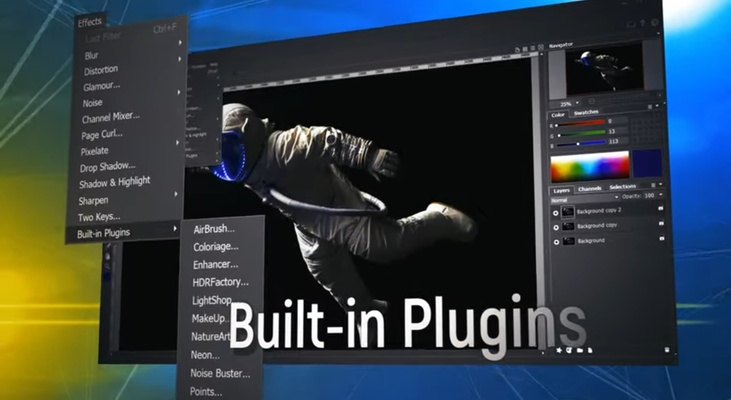Image resolution: width=731 pixels, height=400 pixels.
Task: Hide the bottom Background layer
Action: point(555,241)
